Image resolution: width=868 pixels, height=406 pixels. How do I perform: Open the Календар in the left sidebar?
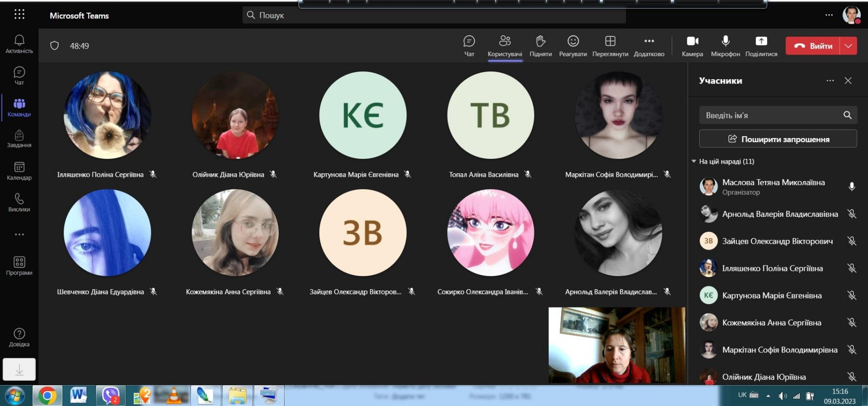(19, 171)
